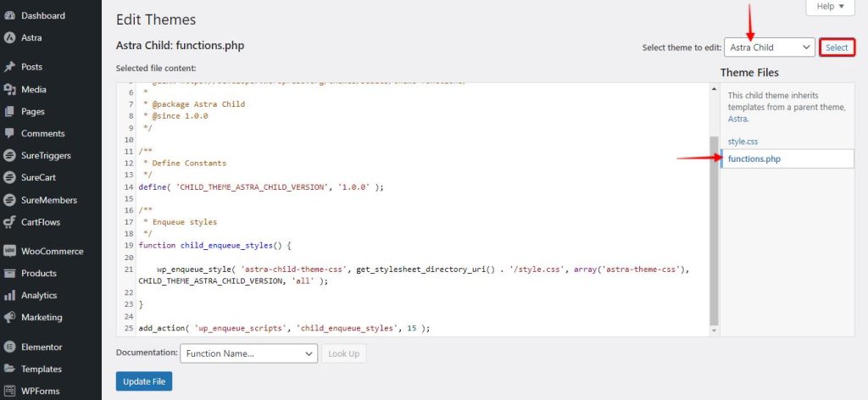This screenshot has height=400, width=868.
Task: Open the WPForms menu label
Action: [41, 392]
